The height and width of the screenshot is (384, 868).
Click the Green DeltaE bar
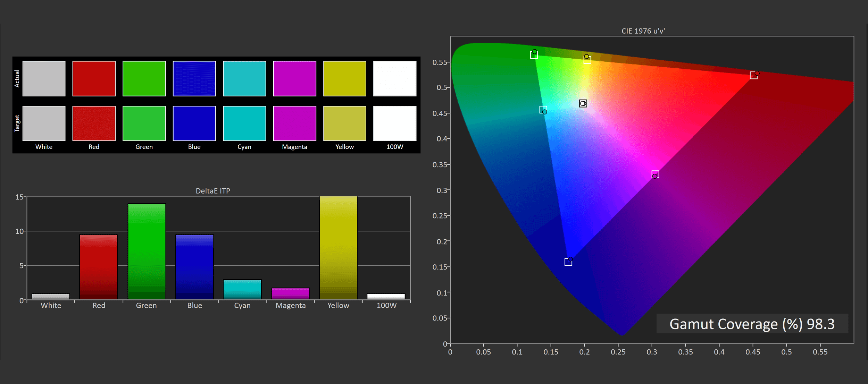click(x=147, y=251)
